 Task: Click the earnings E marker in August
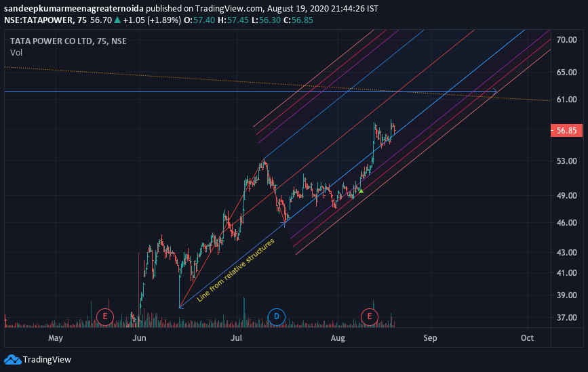pyautogui.click(x=370, y=317)
